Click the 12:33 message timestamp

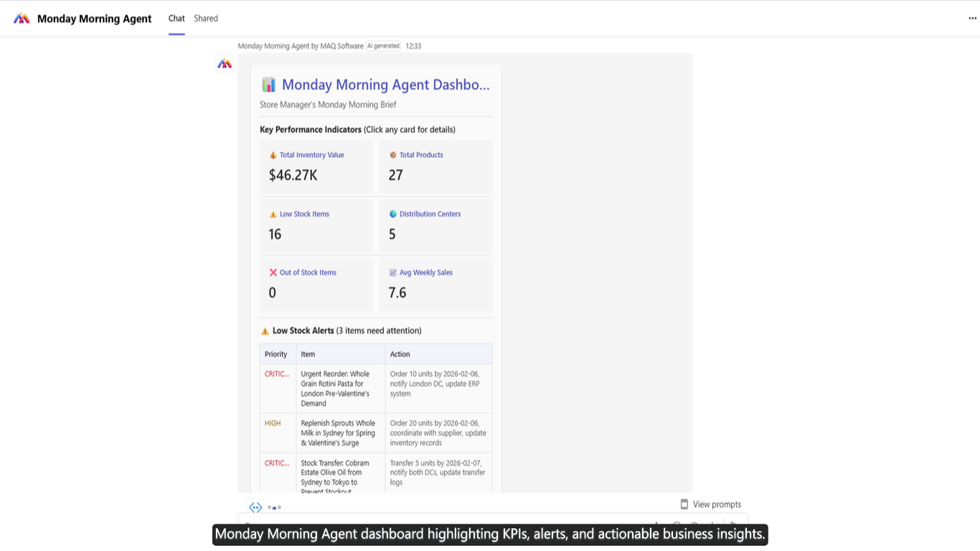413,46
